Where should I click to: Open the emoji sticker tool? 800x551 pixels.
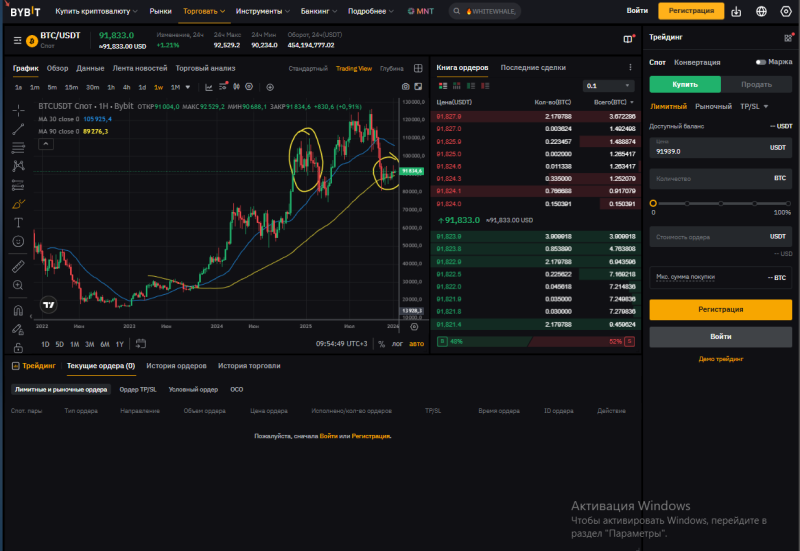point(18,241)
